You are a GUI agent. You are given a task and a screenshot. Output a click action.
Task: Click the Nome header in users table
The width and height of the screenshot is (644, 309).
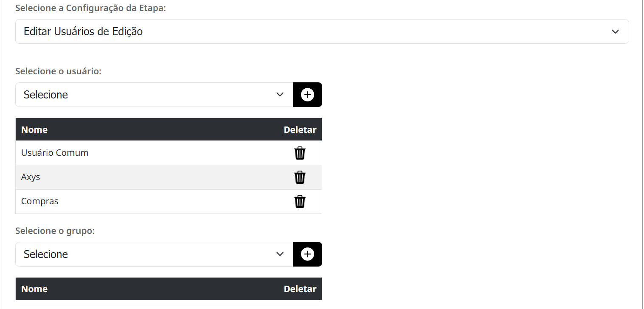(x=34, y=130)
